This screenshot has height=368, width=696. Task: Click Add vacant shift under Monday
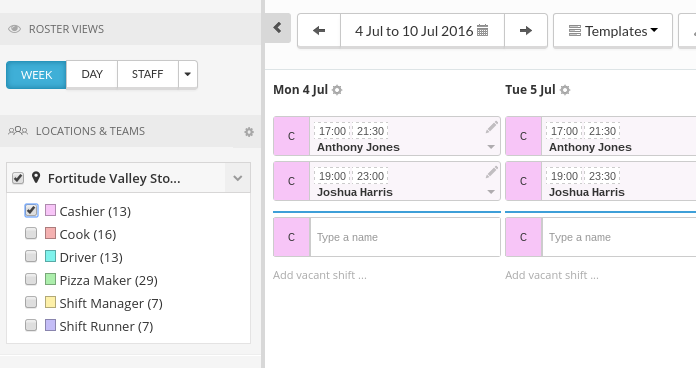coord(320,275)
